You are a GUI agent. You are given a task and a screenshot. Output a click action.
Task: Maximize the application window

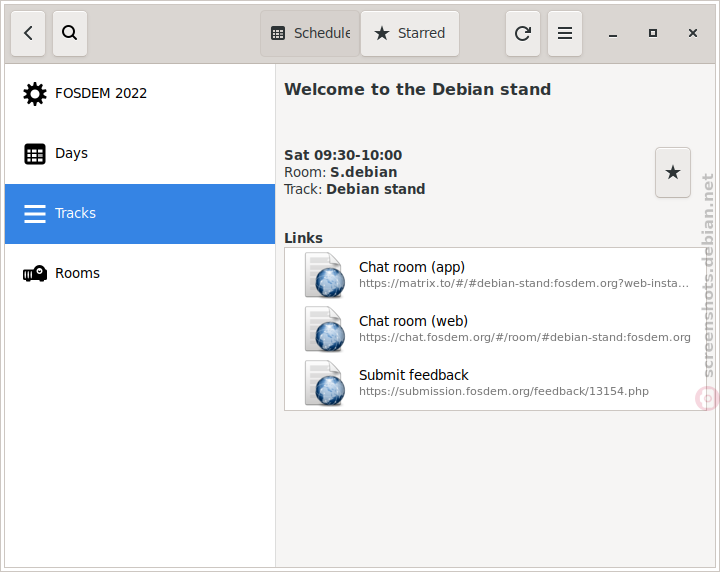(652, 34)
